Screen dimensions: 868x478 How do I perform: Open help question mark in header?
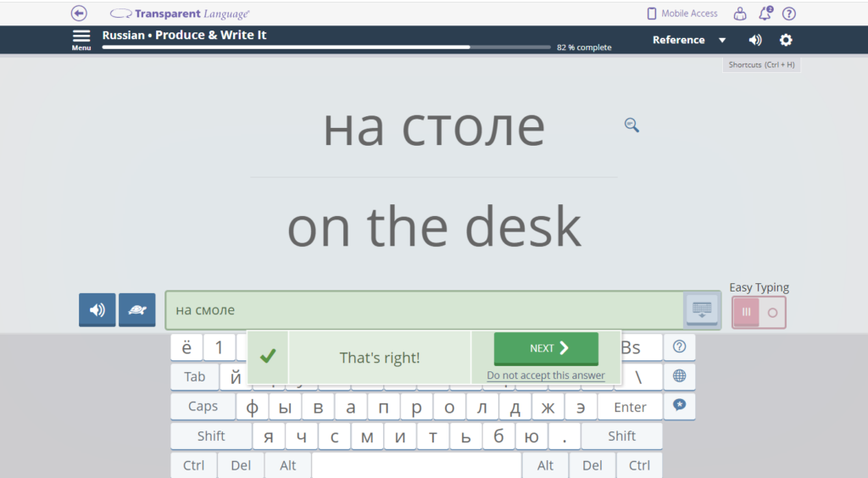[789, 14]
